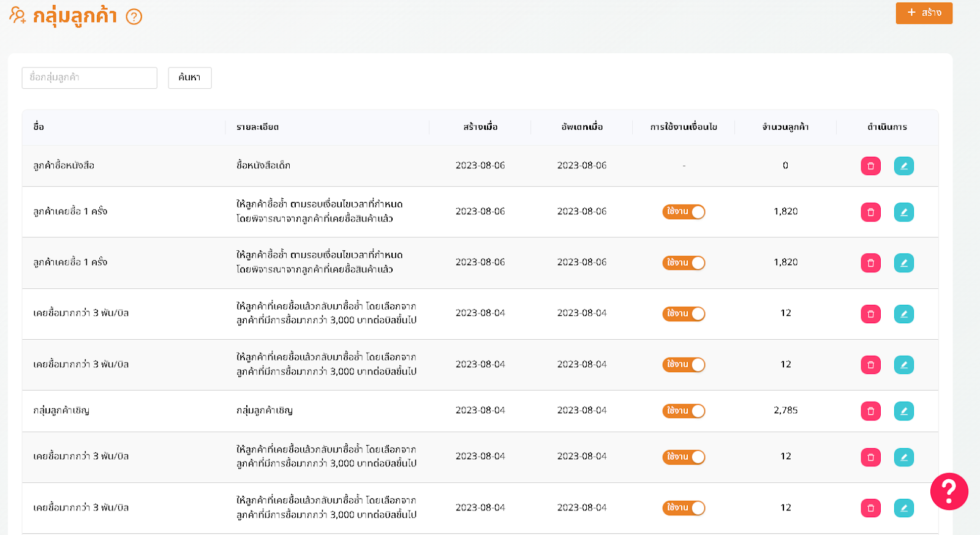Open the floating red question mark help button
The height and width of the screenshot is (535, 980).
(949, 491)
